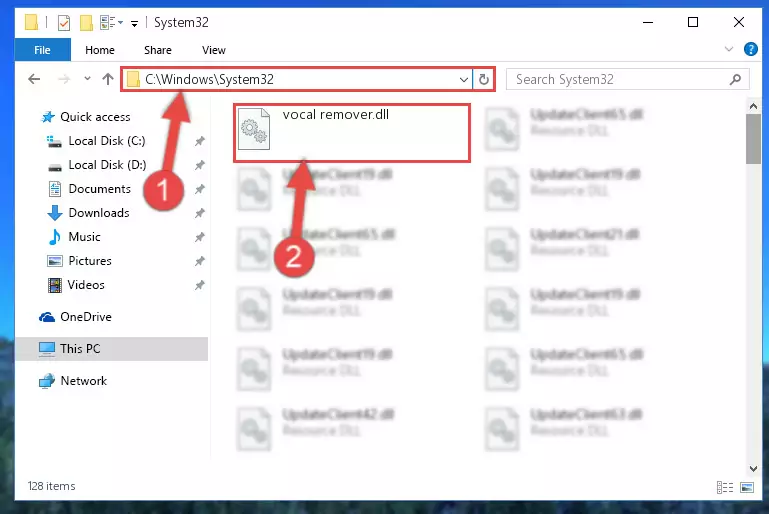Open Music in the navigation pane
The width and height of the screenshot is (769, 514).
click(x=84, y=237)
